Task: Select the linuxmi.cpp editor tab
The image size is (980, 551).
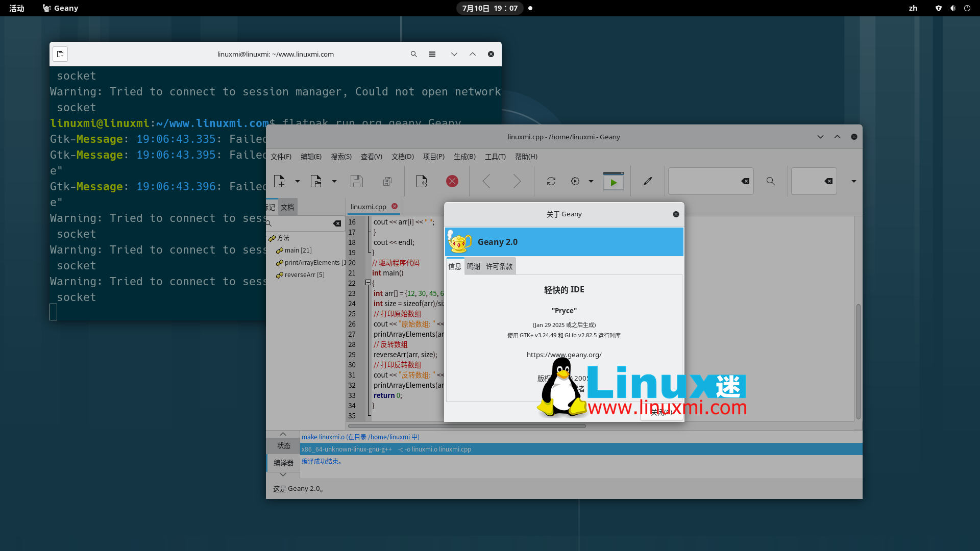Action: pos(369,207)
